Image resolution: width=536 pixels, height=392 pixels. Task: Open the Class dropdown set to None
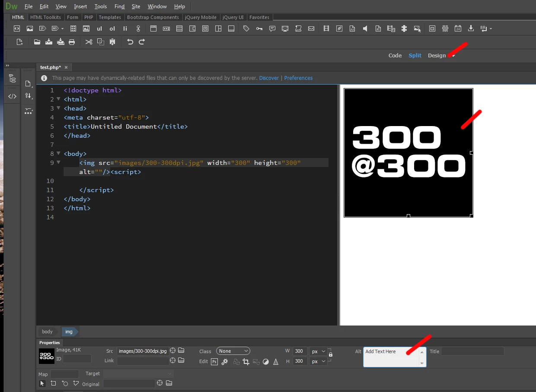[233, 351]
